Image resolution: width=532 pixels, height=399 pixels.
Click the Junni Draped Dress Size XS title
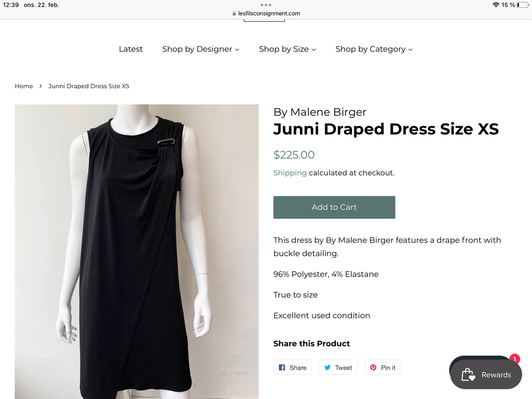386,129
